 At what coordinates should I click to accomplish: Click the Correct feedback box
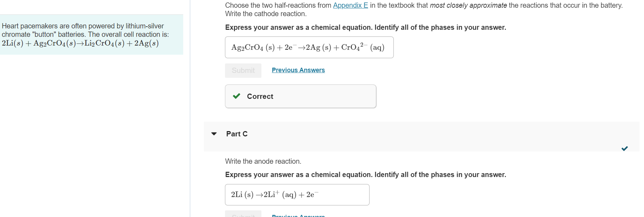(300, 96)
